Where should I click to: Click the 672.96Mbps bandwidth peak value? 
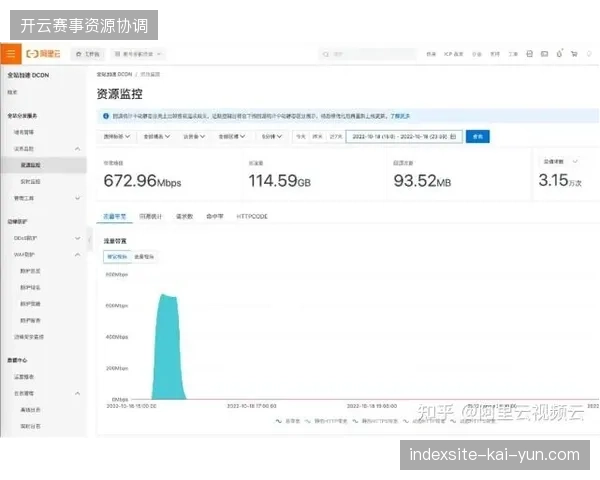(x=142, y=181)
